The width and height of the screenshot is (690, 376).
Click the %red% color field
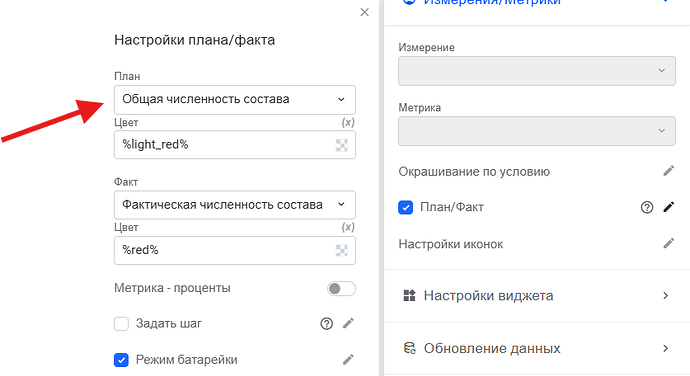click(x=235, y=250)
